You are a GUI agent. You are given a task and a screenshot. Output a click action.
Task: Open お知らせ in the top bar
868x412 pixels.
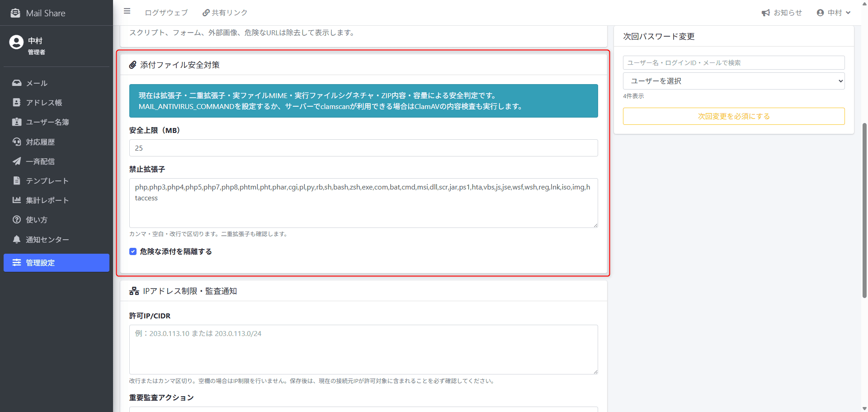click(x=782, y=13)
